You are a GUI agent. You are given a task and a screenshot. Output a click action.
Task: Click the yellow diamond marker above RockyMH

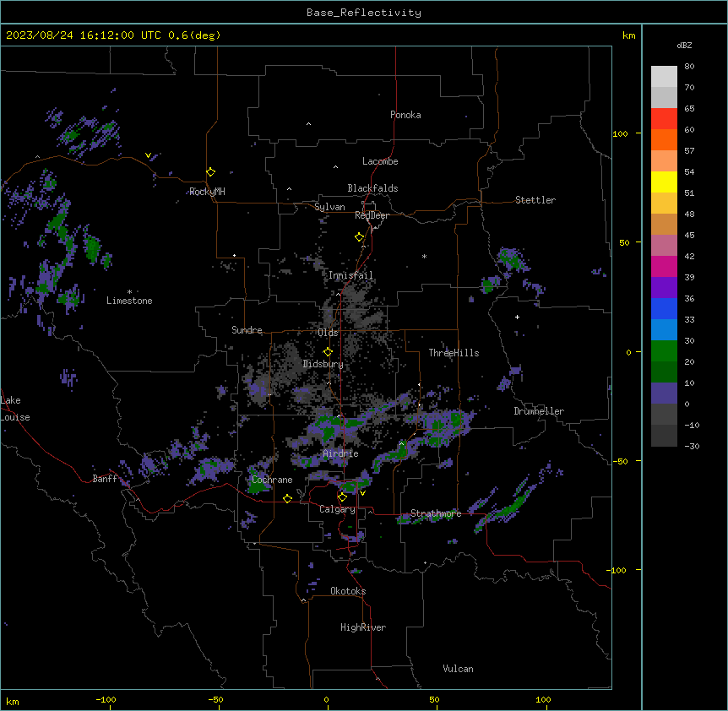211,172
